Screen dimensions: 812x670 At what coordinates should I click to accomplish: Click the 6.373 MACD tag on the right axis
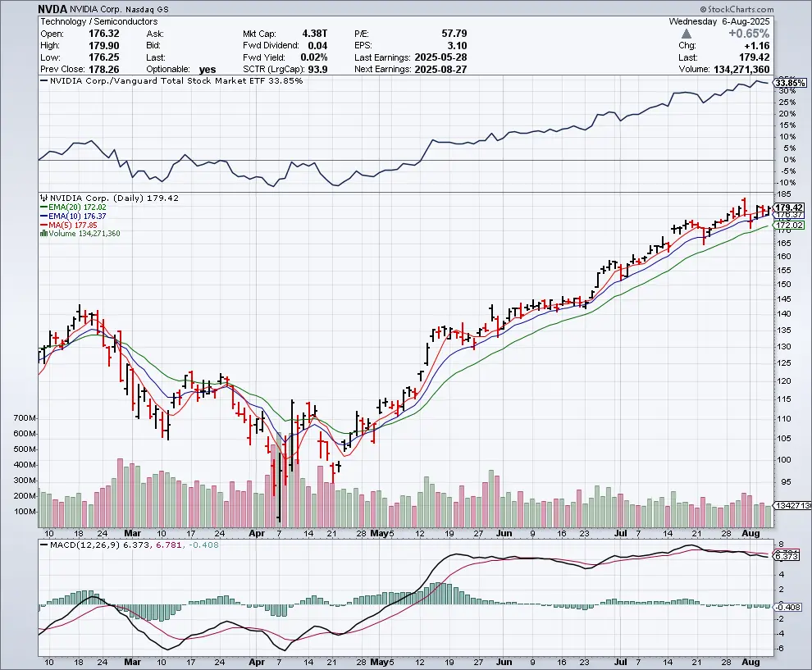point(787,556)
